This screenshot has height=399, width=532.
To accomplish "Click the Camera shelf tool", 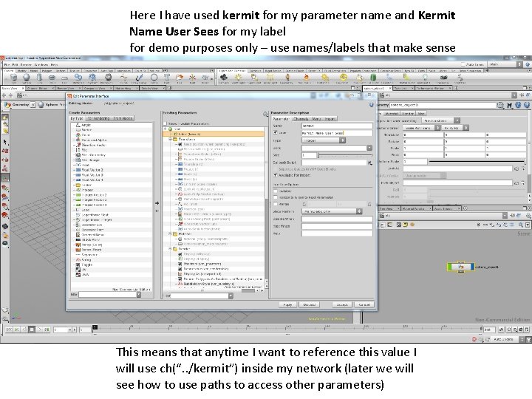I will point(224,79).
